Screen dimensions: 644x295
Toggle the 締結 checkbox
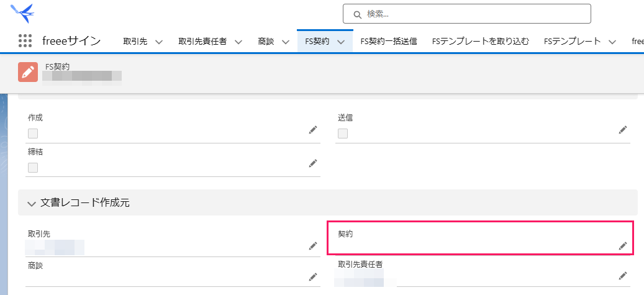point(33,168)
